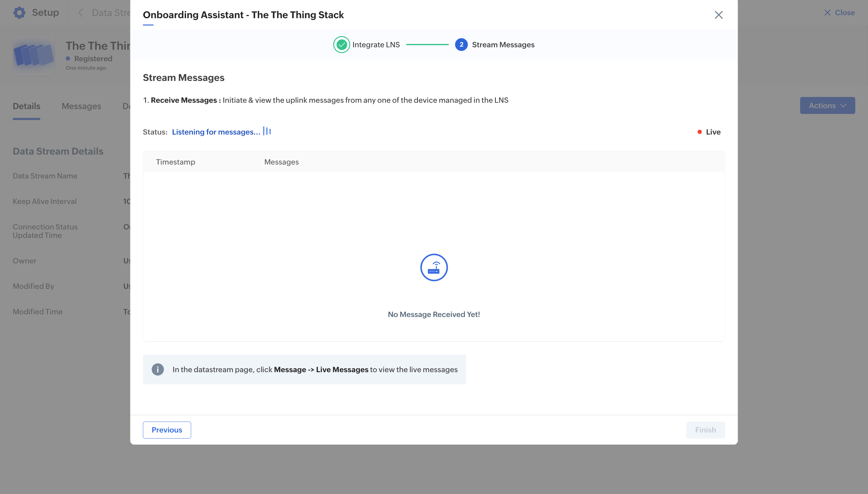This screenshot has height=494, width=868.
Task: Select the Details tab
Action: pos(26,106)
